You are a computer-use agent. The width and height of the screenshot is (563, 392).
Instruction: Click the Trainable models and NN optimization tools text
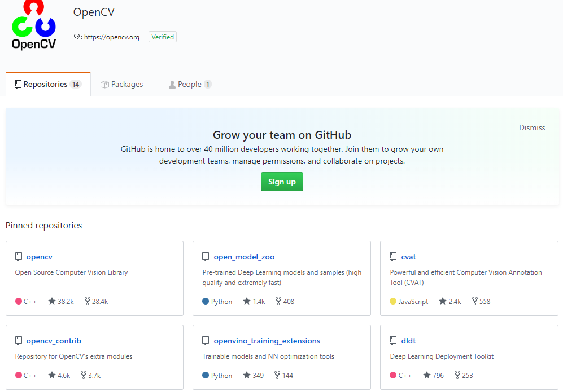268,356
